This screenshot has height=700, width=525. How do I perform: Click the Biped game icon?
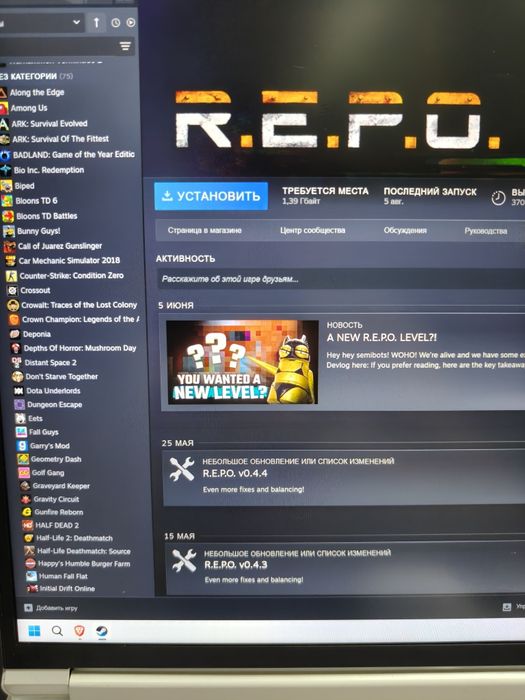6,186
